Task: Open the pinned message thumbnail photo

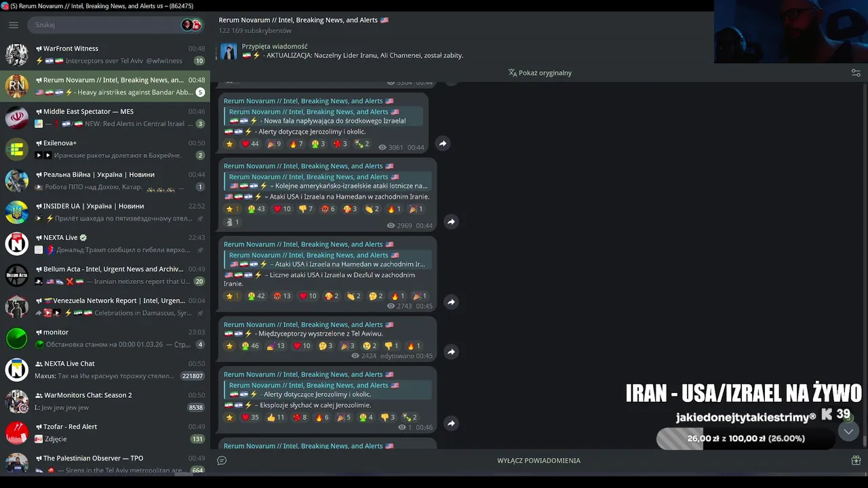Action: tap(229, 51)
